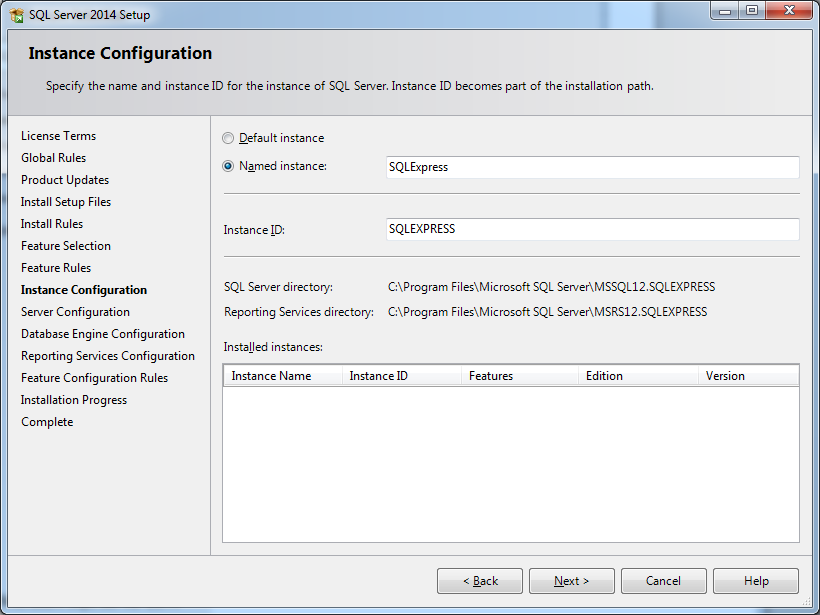820x615 pixels.
Task: Go to Database Engine Configuration step
Action: pyautogui.click(x=103, y=334)
